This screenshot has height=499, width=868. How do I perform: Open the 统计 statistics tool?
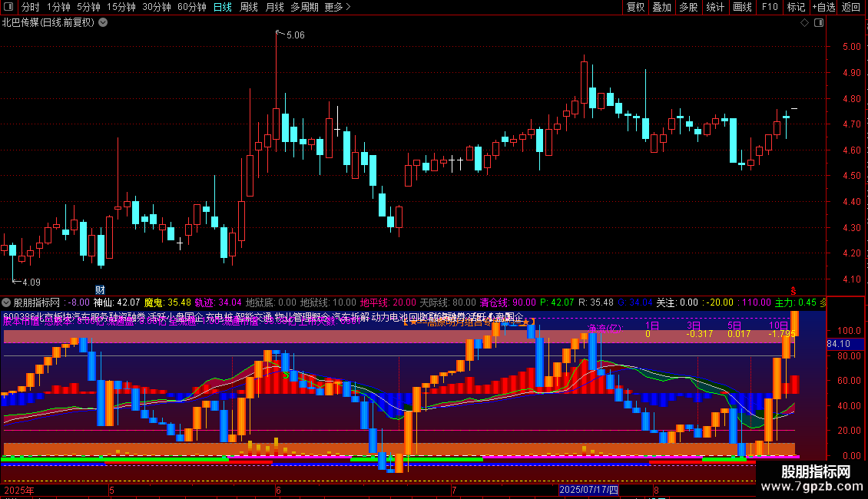click(x=715, y=7)
